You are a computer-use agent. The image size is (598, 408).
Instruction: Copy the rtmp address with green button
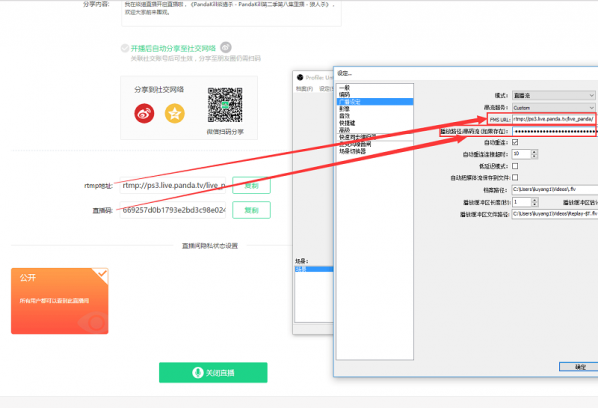[x=251, y=185]
